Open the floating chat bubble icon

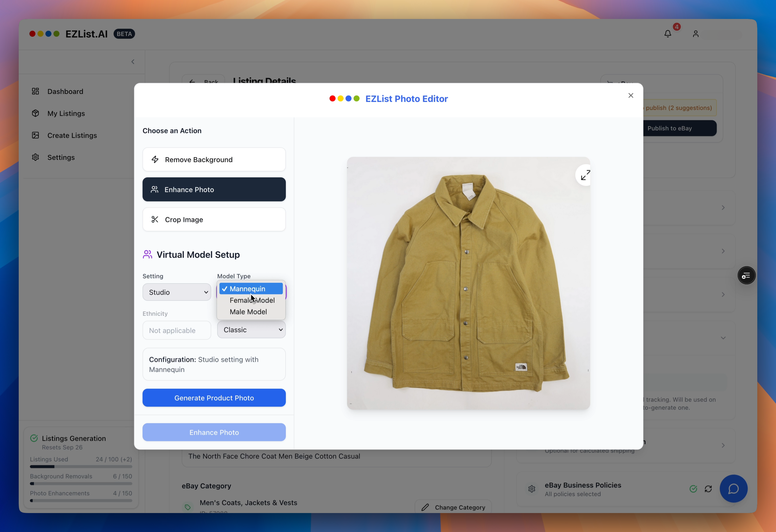tap(733, 489)
